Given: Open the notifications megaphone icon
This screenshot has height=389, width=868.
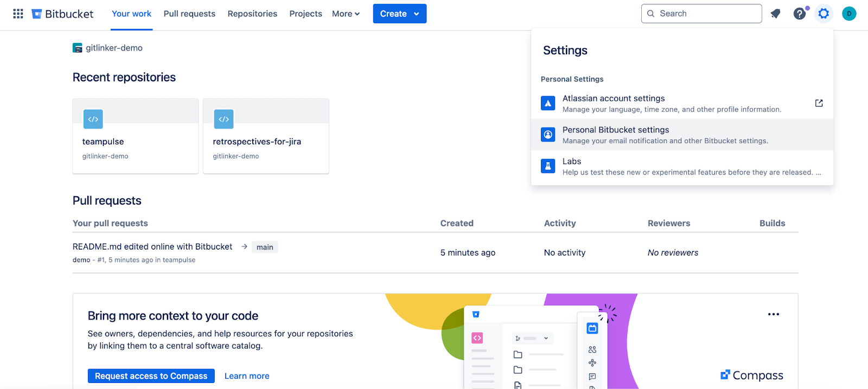Looking at the screenshot, I should (775, 14).
